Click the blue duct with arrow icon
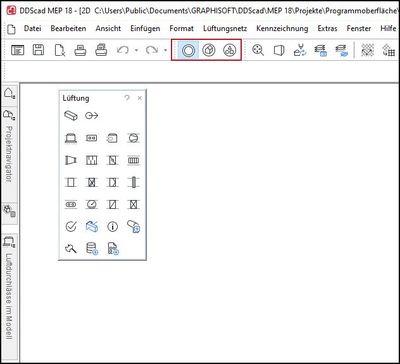Screen dimensions: 400x364 coord(91,227)
